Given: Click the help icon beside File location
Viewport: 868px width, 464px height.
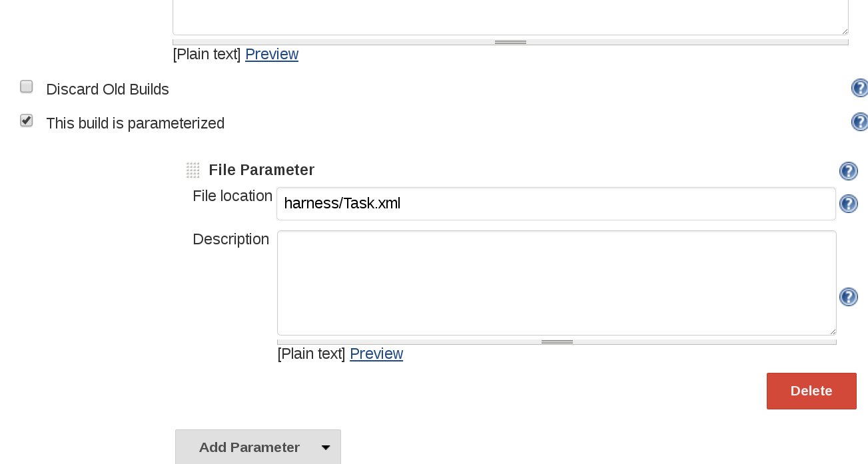Looking at the screenshot, I should (848, 204).
